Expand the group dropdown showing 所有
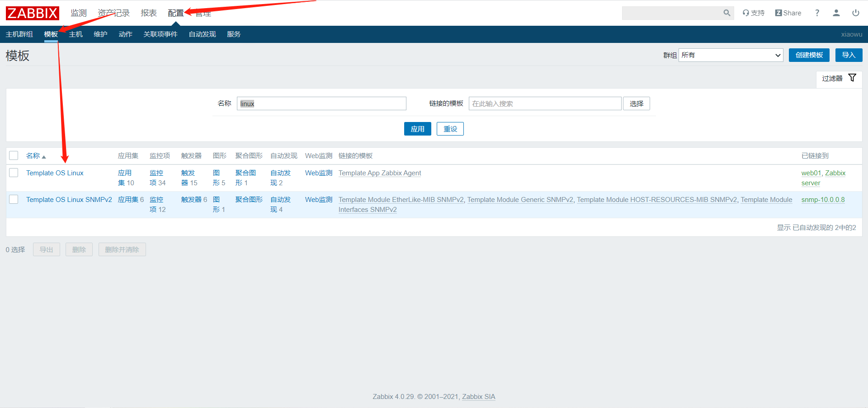 pos(731,55)
